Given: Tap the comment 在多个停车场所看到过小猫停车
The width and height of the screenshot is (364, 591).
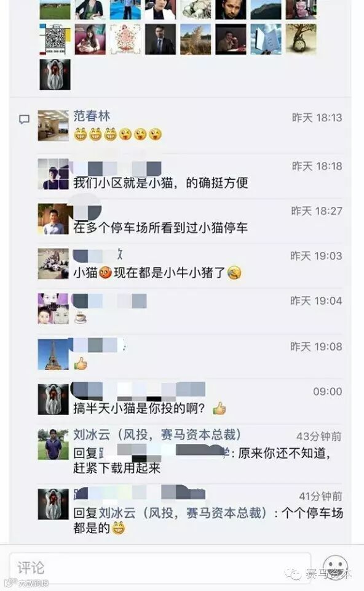Looking at the screenshot, I should 160,228.
